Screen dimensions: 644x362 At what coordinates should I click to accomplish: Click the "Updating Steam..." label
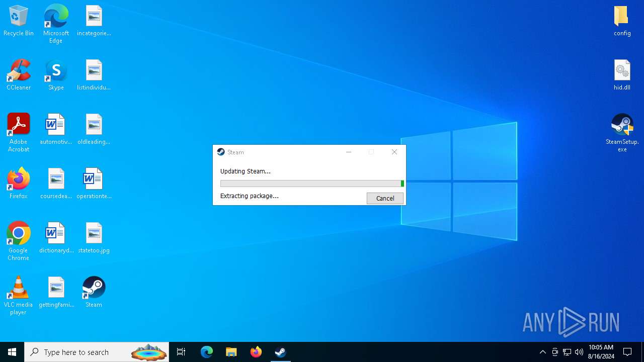pyautogui.click(x=246, y=171)
